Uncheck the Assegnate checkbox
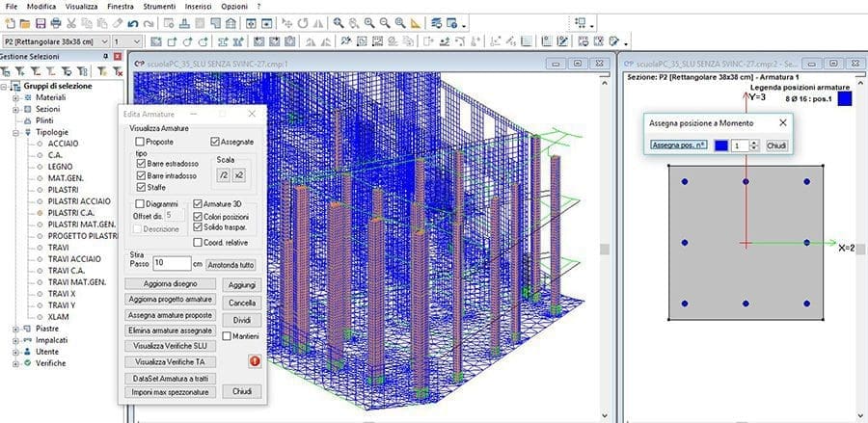The width and height of the screenshot is (868, 423). tap(215, 142)
